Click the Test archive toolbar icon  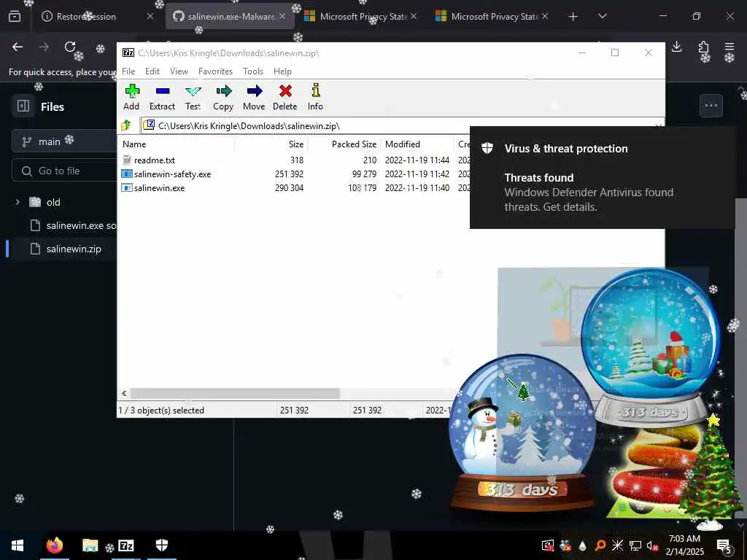(x=193, y=97)
